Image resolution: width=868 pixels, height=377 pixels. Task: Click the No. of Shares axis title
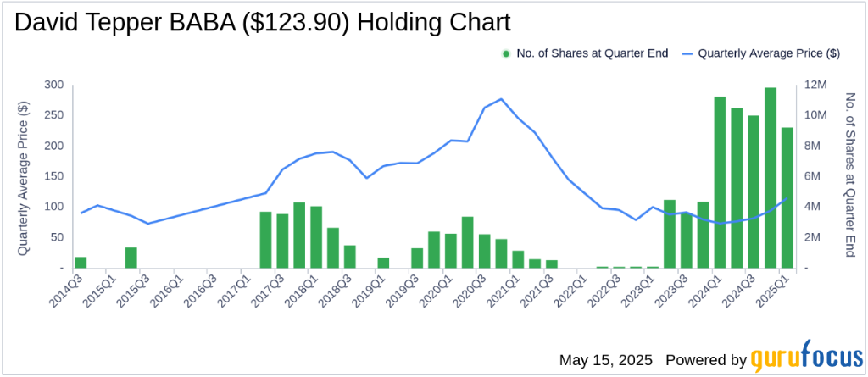[x=850, y=176]
